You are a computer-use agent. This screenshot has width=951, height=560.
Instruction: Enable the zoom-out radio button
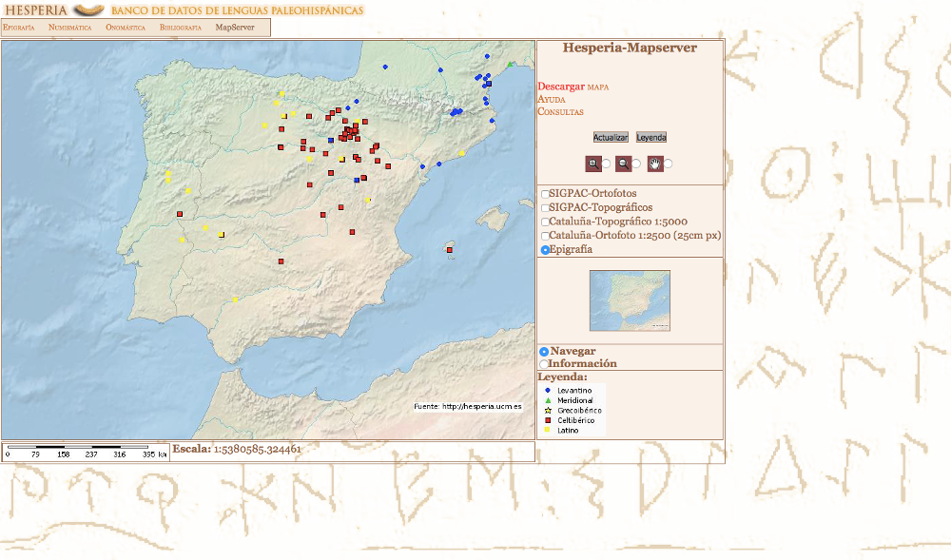click(x=636, y=164)
